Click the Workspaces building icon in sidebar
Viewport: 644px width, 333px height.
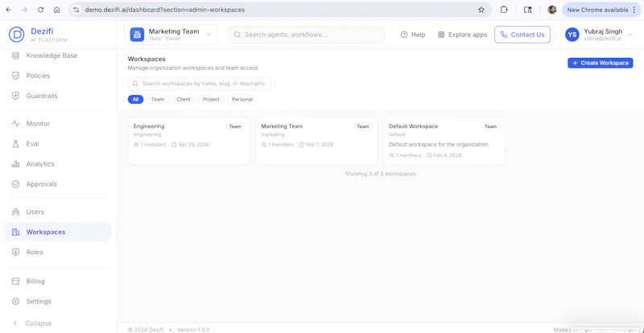click(x=15, y=232)
